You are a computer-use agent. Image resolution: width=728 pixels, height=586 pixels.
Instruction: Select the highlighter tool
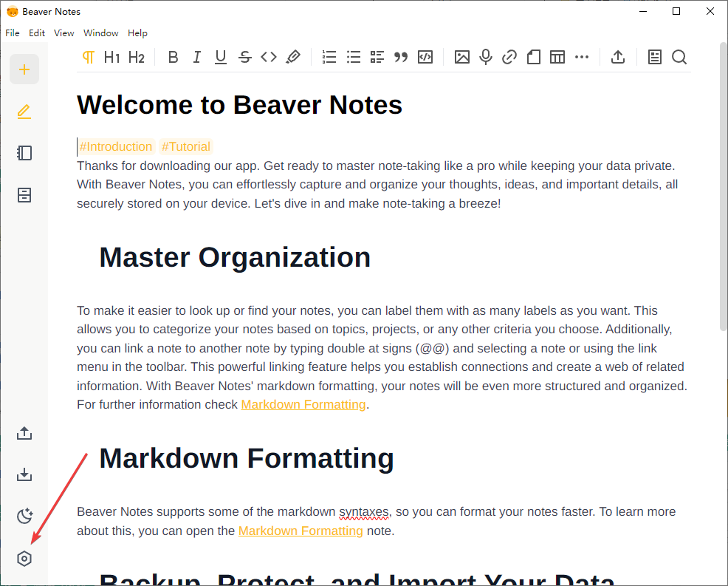click(293, 57)
